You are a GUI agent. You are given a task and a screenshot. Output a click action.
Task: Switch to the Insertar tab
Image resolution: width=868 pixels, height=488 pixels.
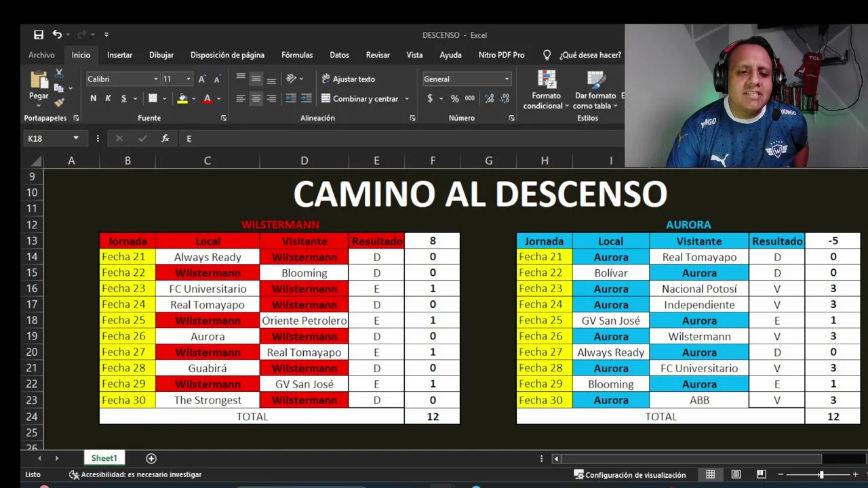[x=119, y=55]
